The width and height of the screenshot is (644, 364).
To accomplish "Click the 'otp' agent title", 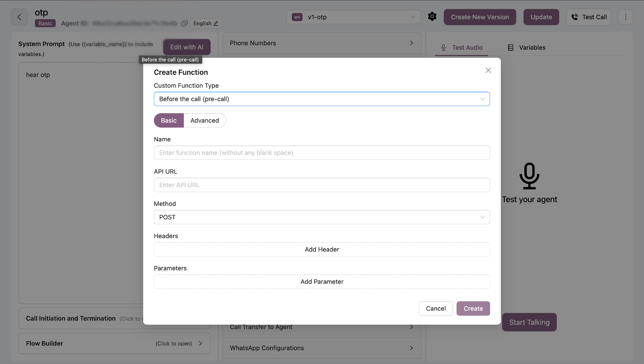I will click(x=41, y=13).
